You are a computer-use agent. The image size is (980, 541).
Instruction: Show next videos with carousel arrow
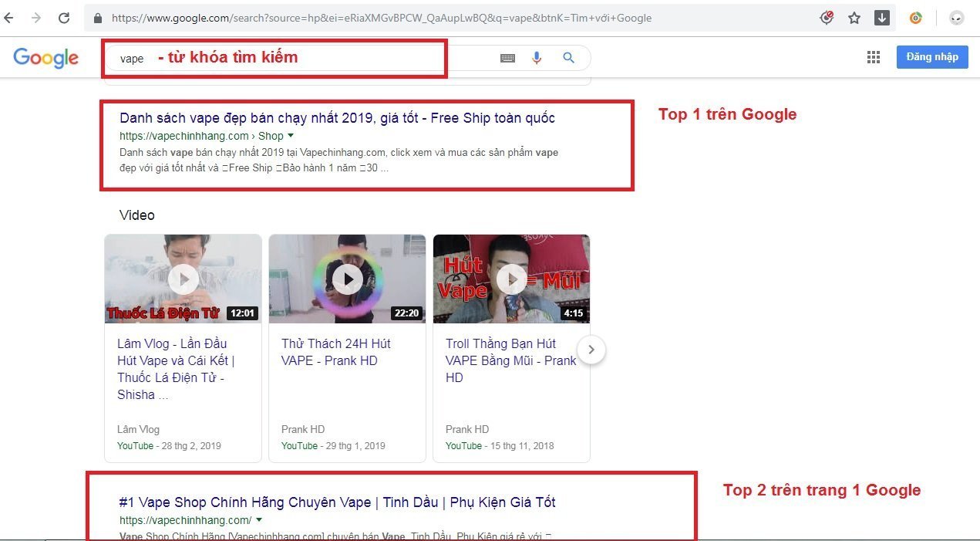point(591,350)
